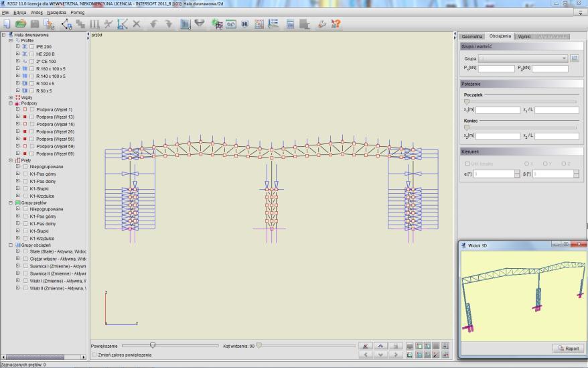Click the open file folder icon
This screenshot has height=368, width=588.
(x=21, y=24)
